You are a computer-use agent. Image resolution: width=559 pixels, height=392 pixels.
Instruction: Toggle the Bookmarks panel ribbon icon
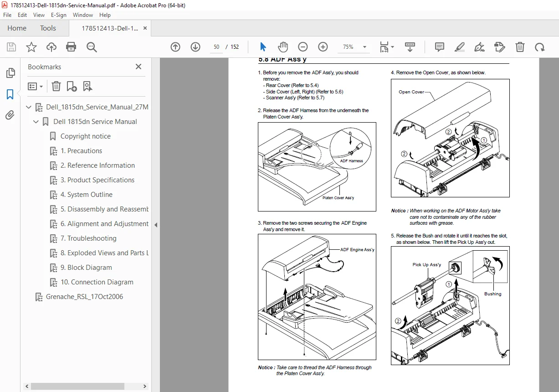point(10,94)
